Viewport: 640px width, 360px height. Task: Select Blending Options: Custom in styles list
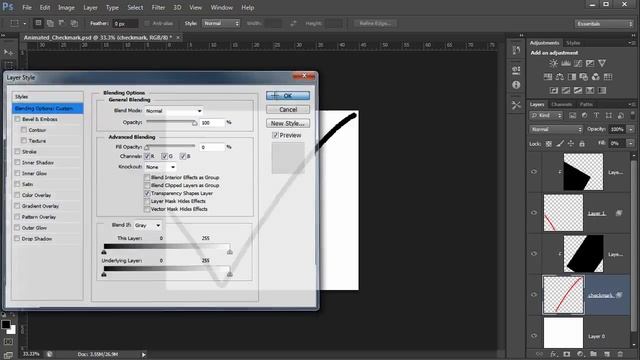(48, 108)
